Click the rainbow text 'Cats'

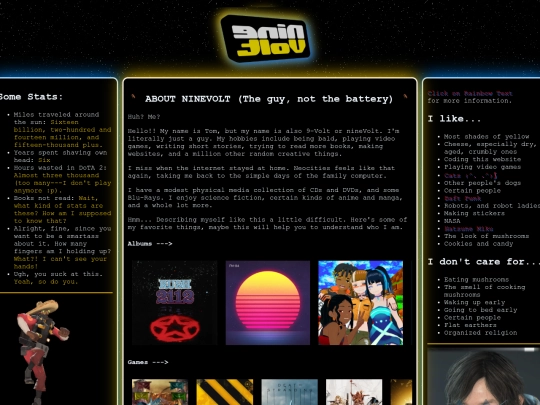[x=470, y=175]
